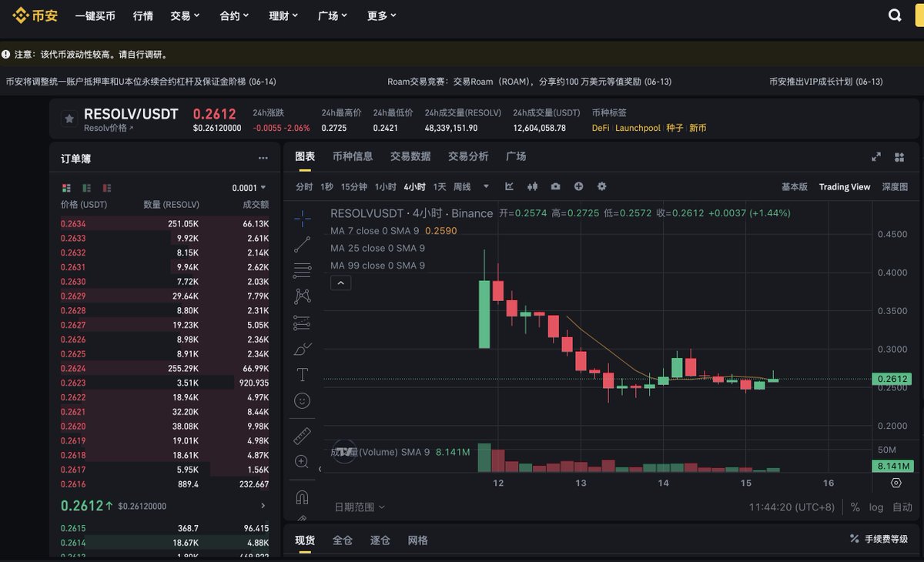Image resolution: width=924 pixels, height=562 pixels.
Task: Switch to the 交易分析 tab
Action: point(468,156)
